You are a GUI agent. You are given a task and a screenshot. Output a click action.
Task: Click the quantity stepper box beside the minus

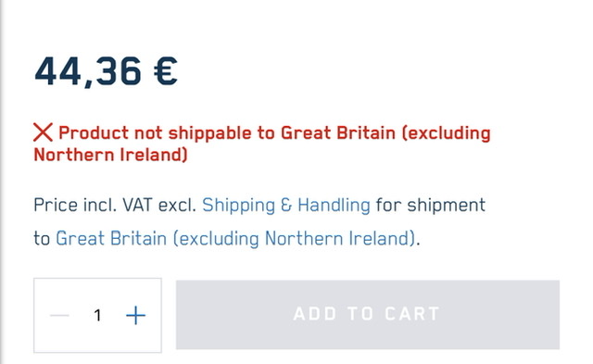(97, 315)
